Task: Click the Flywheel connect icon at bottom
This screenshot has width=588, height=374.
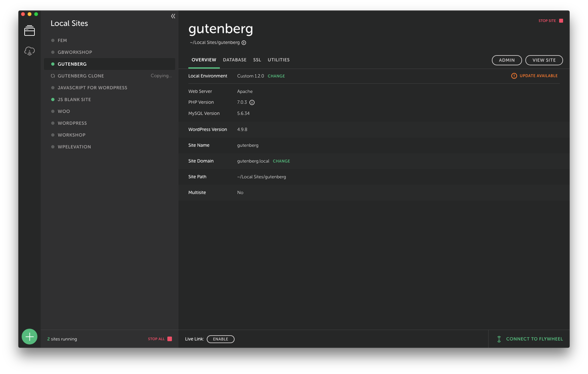Action: tap(499, 339)
